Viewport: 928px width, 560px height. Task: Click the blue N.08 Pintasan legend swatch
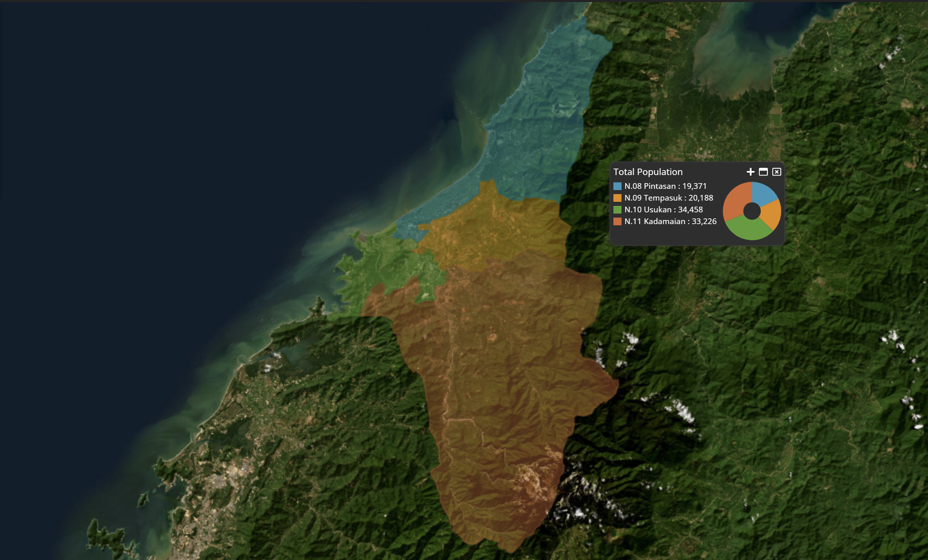click(617, 186)
